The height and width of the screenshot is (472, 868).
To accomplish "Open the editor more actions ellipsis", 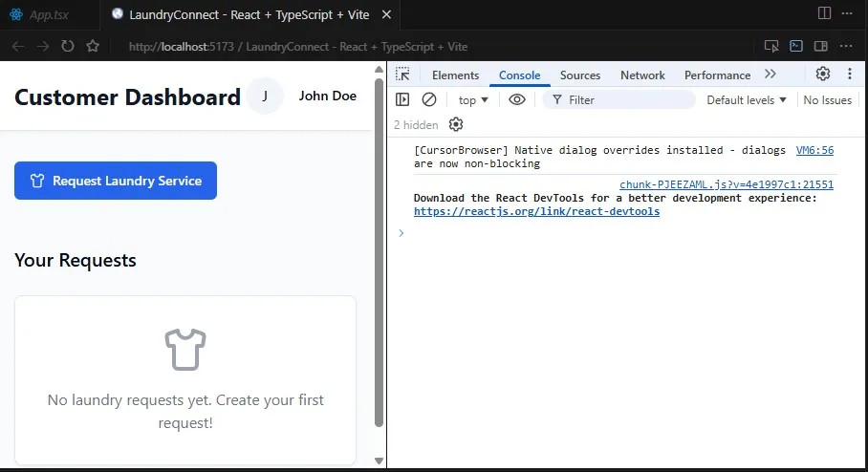I will pyautogui.click(x=847, y=13).
